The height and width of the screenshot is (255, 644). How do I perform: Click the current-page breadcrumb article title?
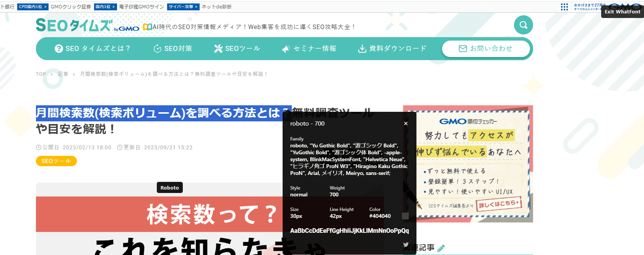pos(174,74)
